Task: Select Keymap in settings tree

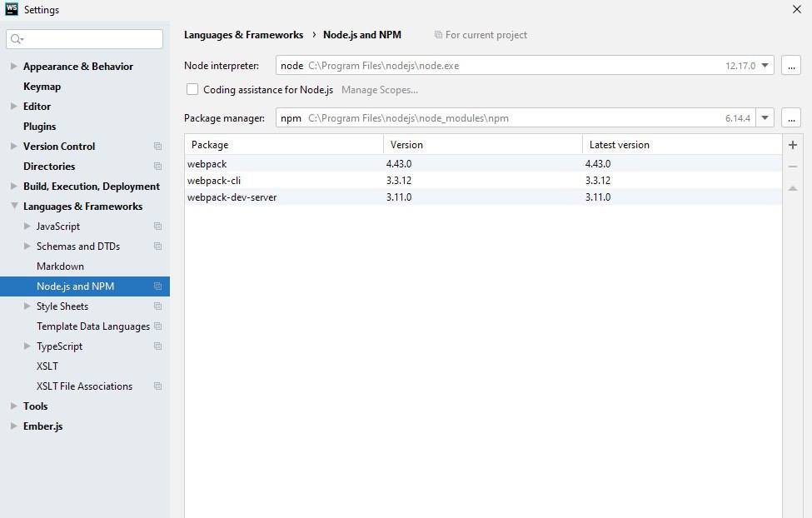Action: click(x=42, y=87)
